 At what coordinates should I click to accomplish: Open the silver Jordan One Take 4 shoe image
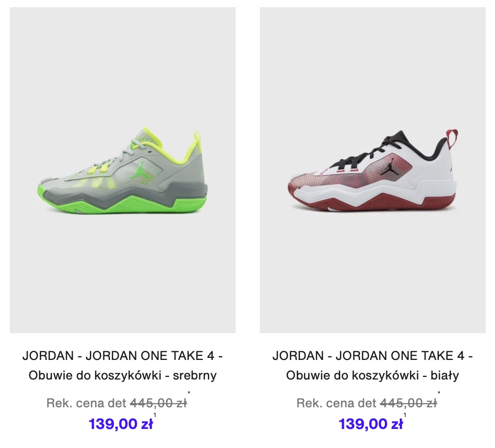coord(122,170)
